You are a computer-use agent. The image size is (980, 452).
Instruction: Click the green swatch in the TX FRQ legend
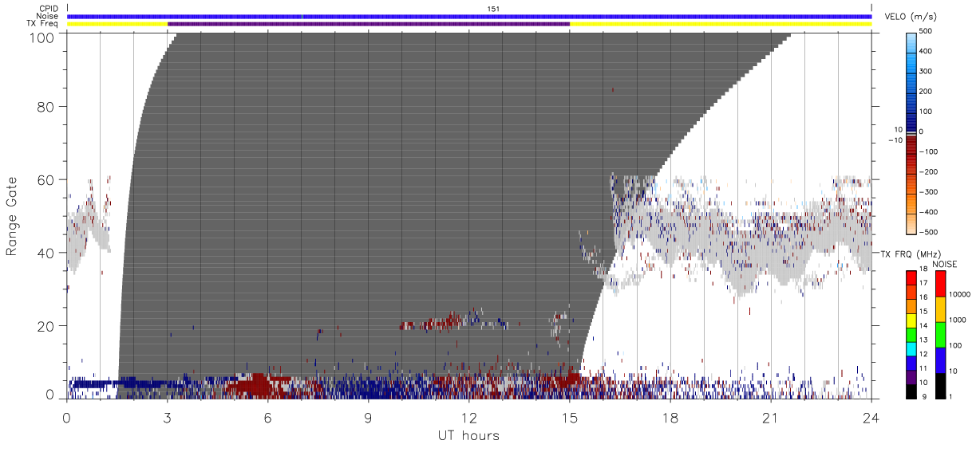click(x=911, y=334)
